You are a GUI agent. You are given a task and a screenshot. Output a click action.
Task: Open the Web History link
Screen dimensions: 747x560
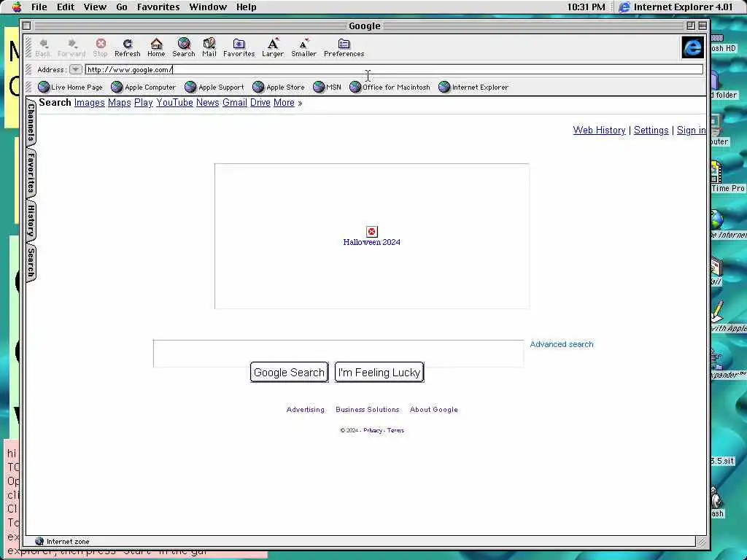point(600,130)
